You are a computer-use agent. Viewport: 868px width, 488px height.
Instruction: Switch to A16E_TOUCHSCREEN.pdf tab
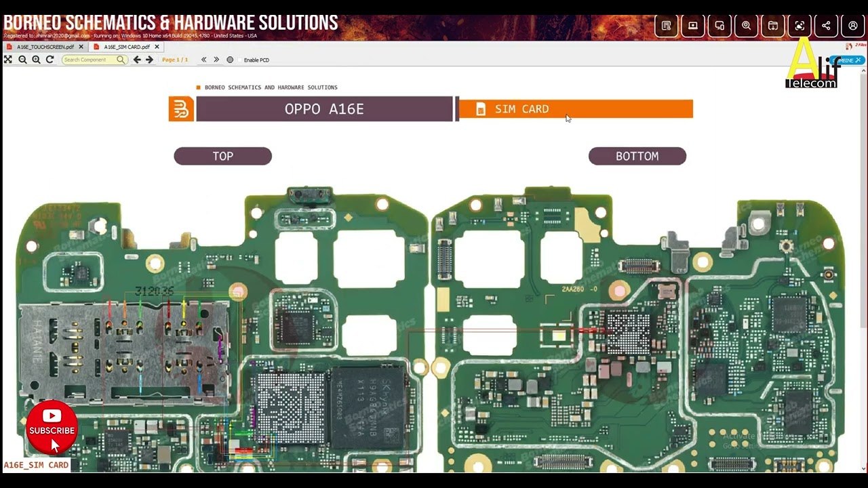pos(45,47)
